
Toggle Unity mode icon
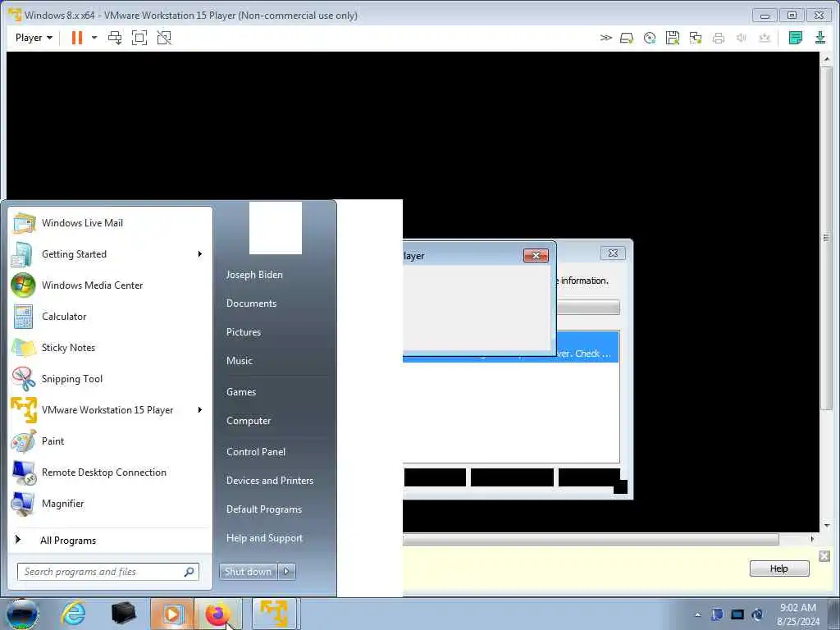coord(164,38)
